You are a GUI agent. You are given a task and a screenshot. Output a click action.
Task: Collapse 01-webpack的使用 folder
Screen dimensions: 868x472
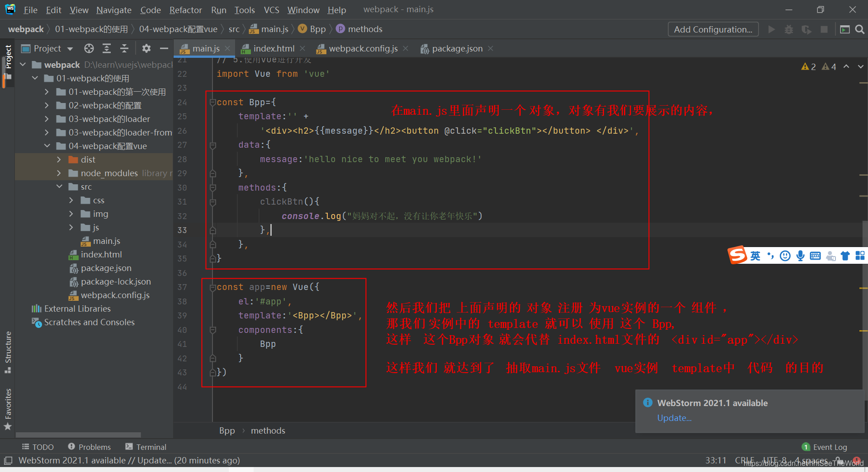[x=35, y=78]
